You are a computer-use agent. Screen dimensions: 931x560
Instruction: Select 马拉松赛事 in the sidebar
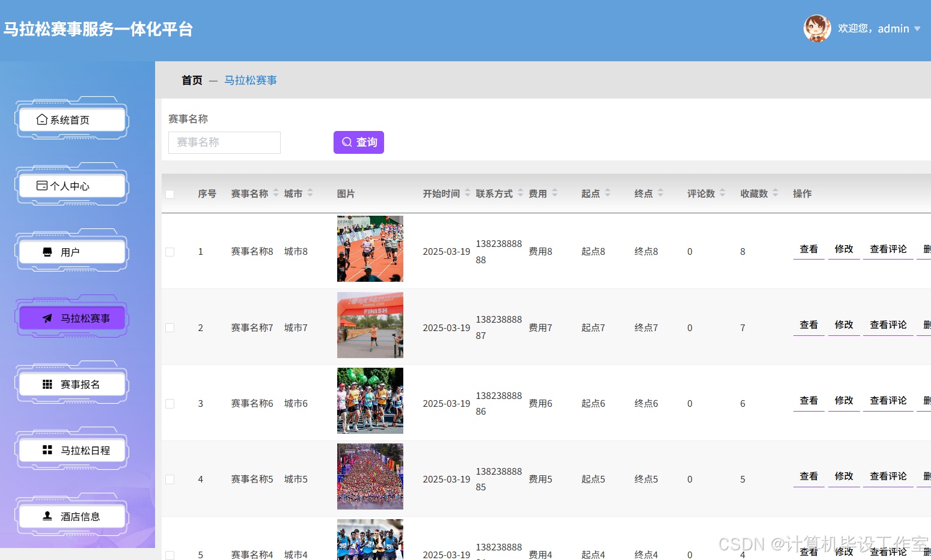coord(72,318)
